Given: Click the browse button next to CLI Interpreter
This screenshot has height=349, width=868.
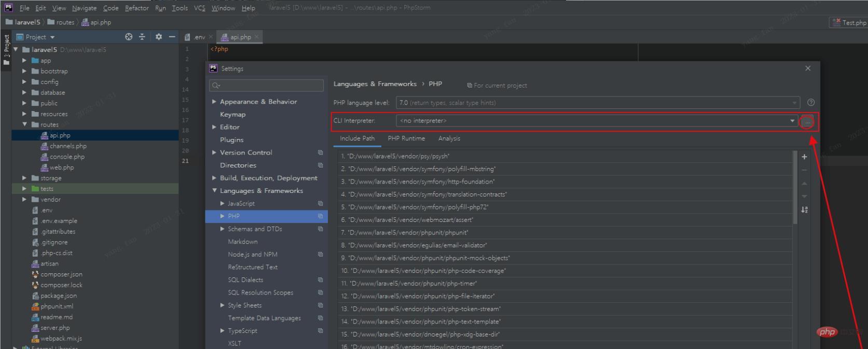Looking at the screenshot, I should [x=807, y=122].
